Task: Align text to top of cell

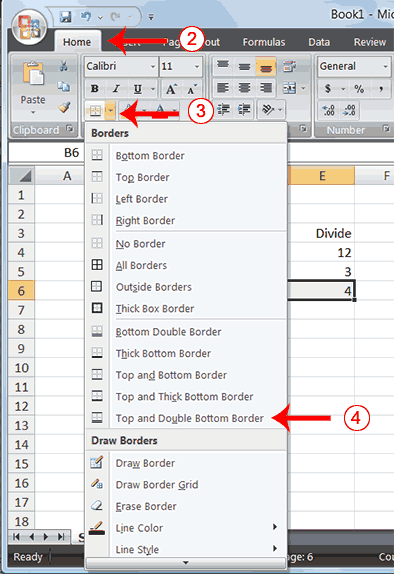Action: [223, 66]
